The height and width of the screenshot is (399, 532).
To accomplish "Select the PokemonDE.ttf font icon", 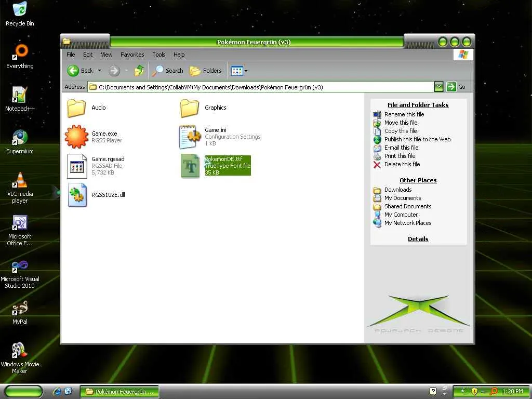I will point(190,166).
